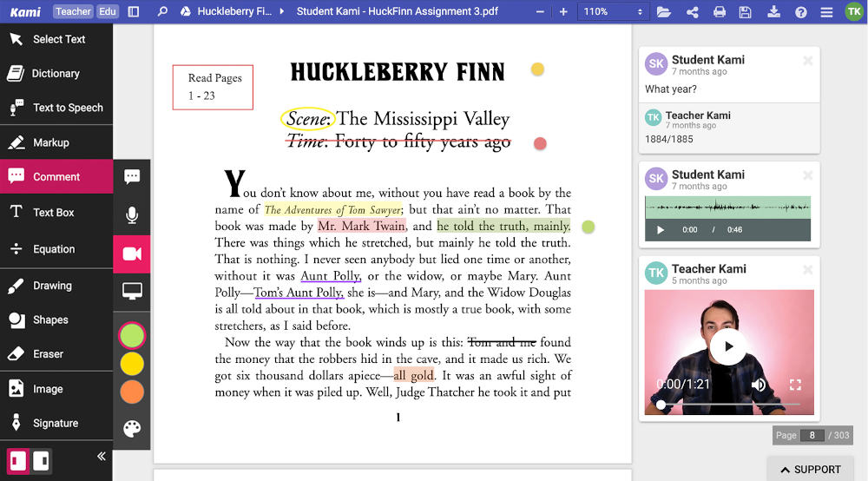The image size is (868, 481).
Task: Open the hamburger menu
Action: pos(826,12)
